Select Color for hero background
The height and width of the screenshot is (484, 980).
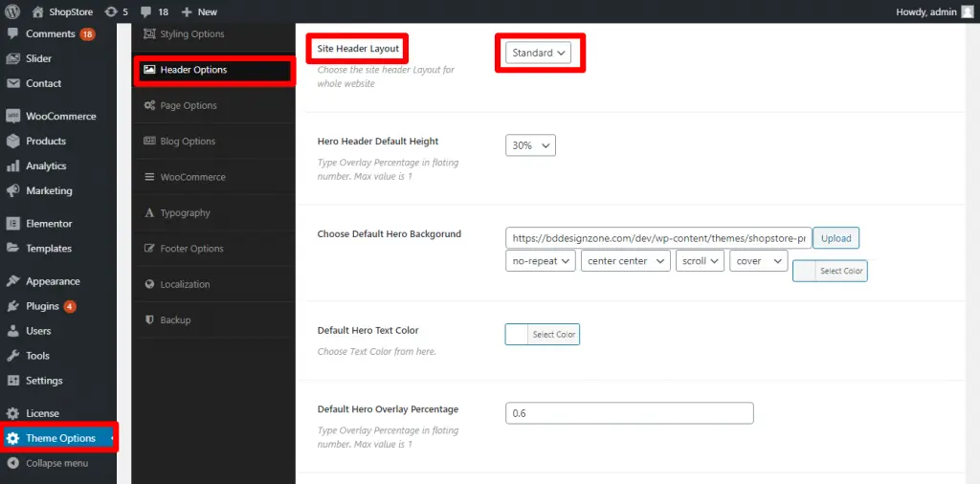click(x=830, y=271)
